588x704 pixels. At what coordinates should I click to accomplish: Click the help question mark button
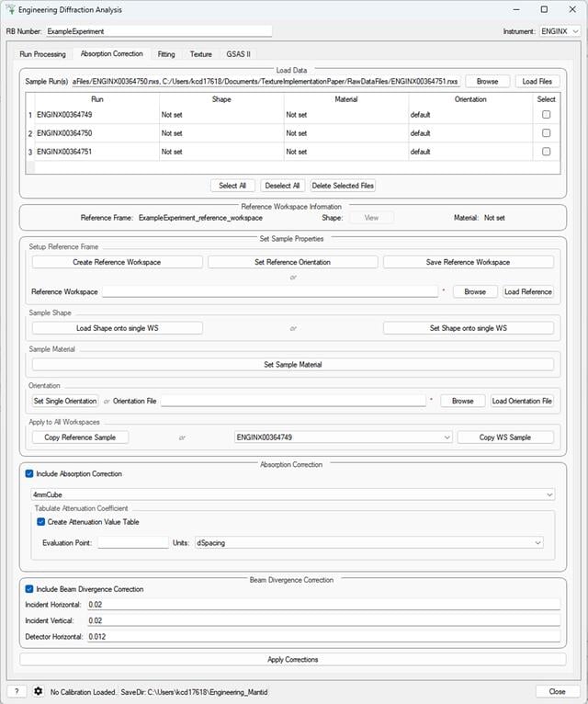[x=17, y=691]
